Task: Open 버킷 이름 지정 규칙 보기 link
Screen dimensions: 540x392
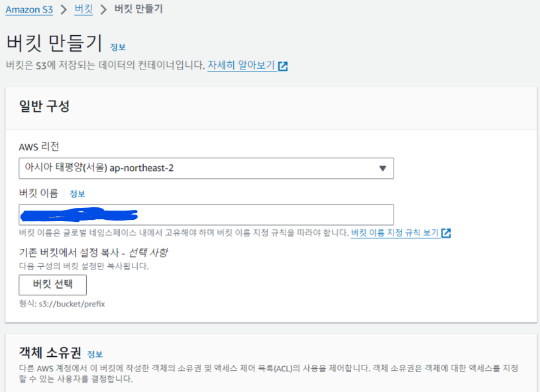Action: 395,233
